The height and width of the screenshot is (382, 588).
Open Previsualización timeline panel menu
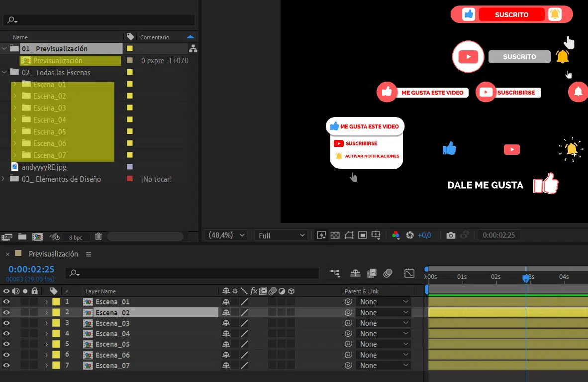pos(89,255)
